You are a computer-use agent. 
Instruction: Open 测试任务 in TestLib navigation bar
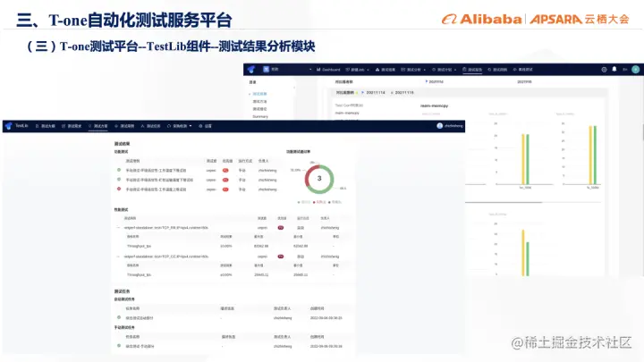coord(151,126)
